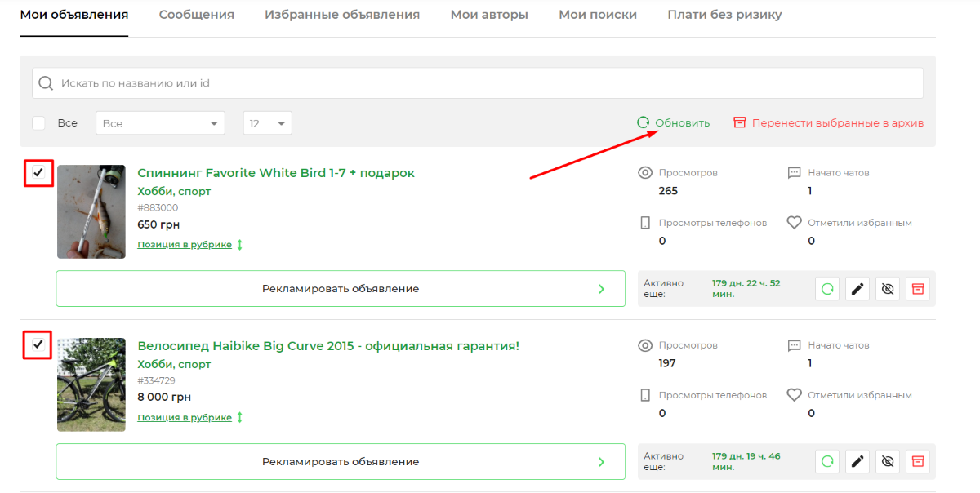Viewport: 980px width, 493px height.
Task: Hide Велосипед Haibike listing using crossed-eye icon
Action: point(887,461)
